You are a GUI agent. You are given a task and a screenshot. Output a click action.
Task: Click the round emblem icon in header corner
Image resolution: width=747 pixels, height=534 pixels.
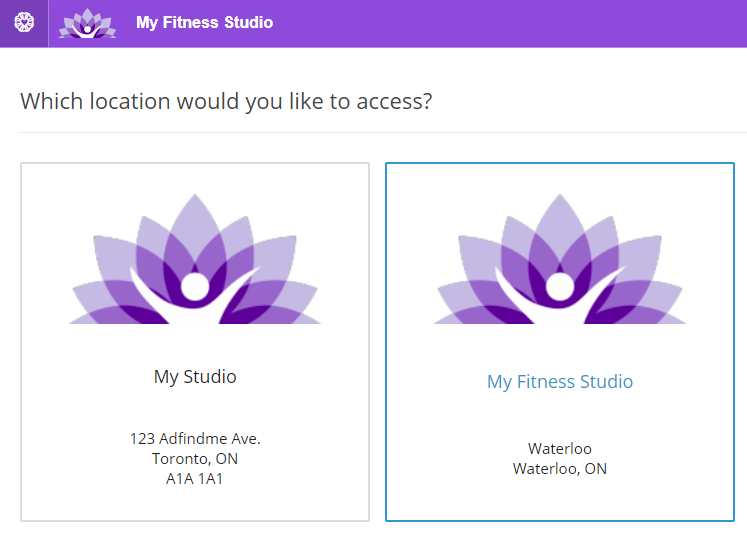(x=24, y=22)
